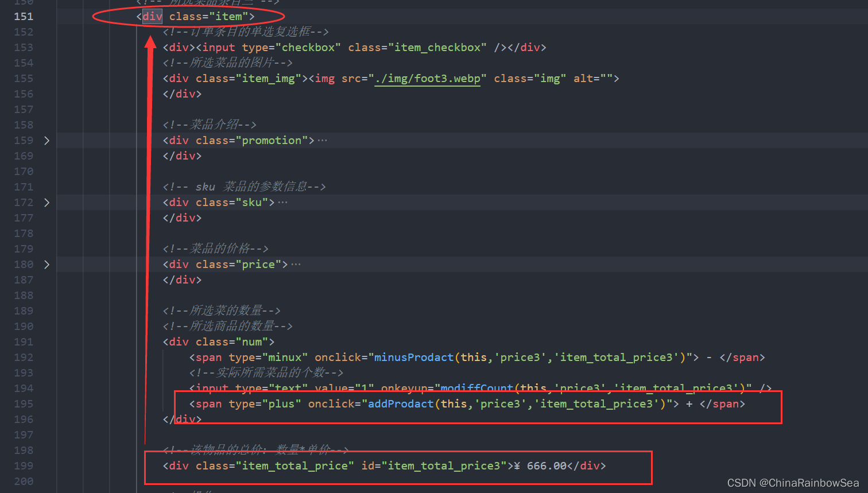This screenshot has width=868, height=493.
Task: Click the closing div tag on line 156
Action: point(182,94)
